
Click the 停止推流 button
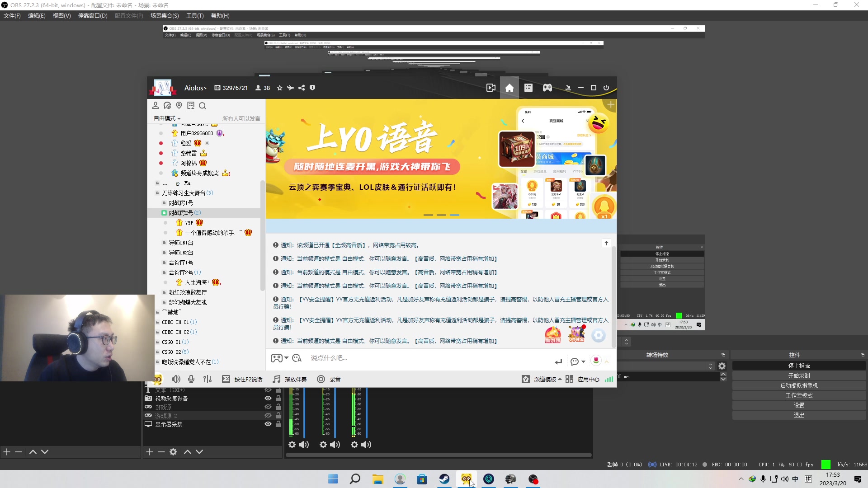(799, 366)
